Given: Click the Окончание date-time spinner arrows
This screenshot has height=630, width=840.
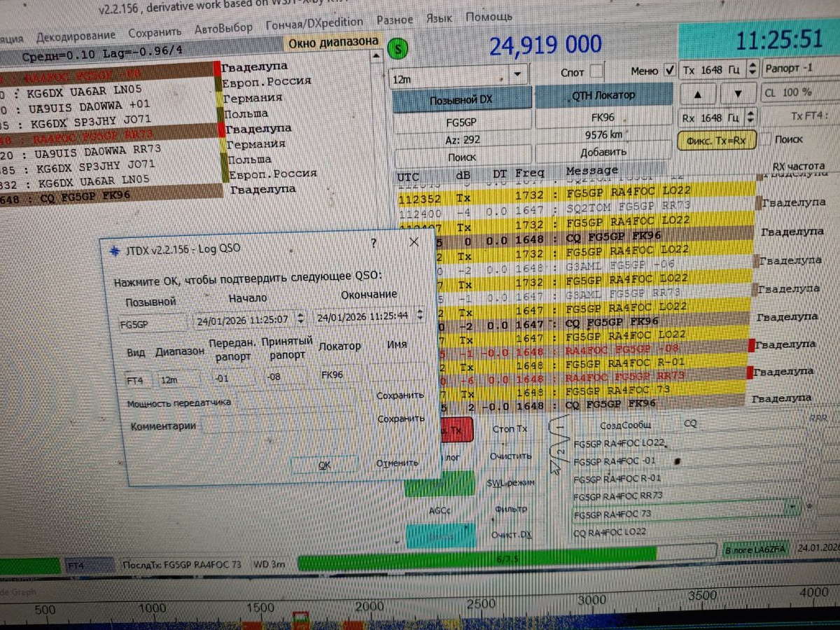Looking at the screenshot, I should pyautogui.click(x=419, y=315).
